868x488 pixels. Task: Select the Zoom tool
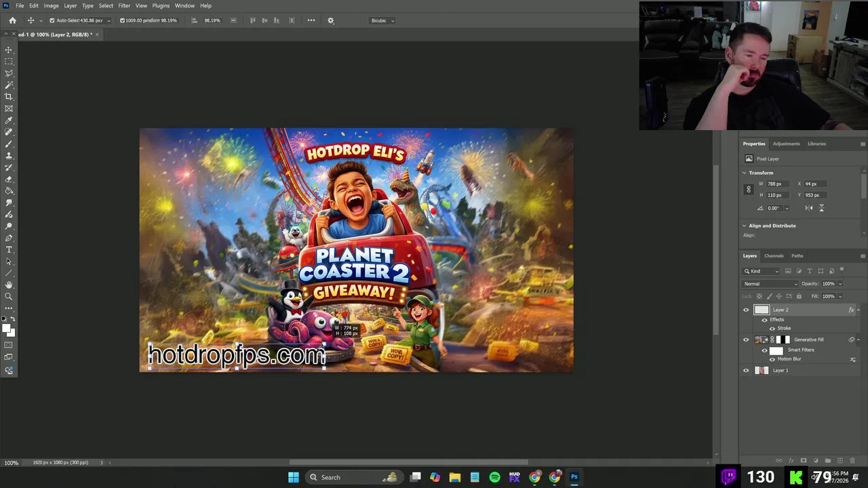point(9,297)
